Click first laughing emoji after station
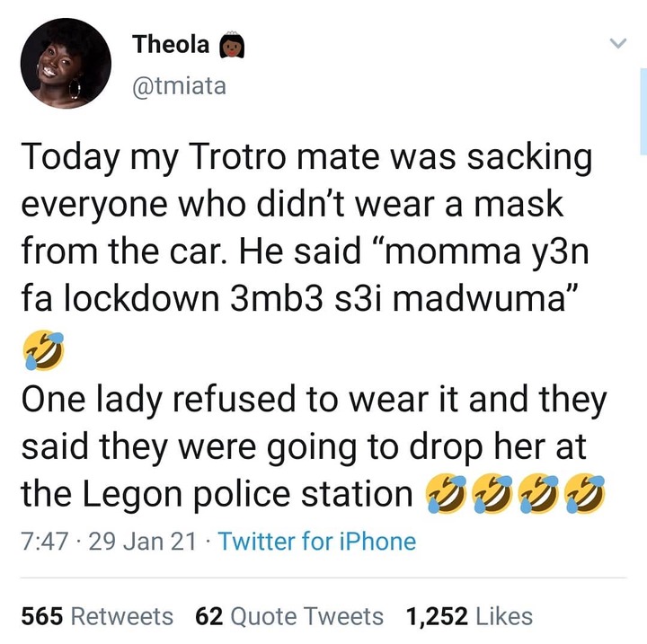Screen dimensions: 647x644 pyautogui.click(x=446, y=494)
